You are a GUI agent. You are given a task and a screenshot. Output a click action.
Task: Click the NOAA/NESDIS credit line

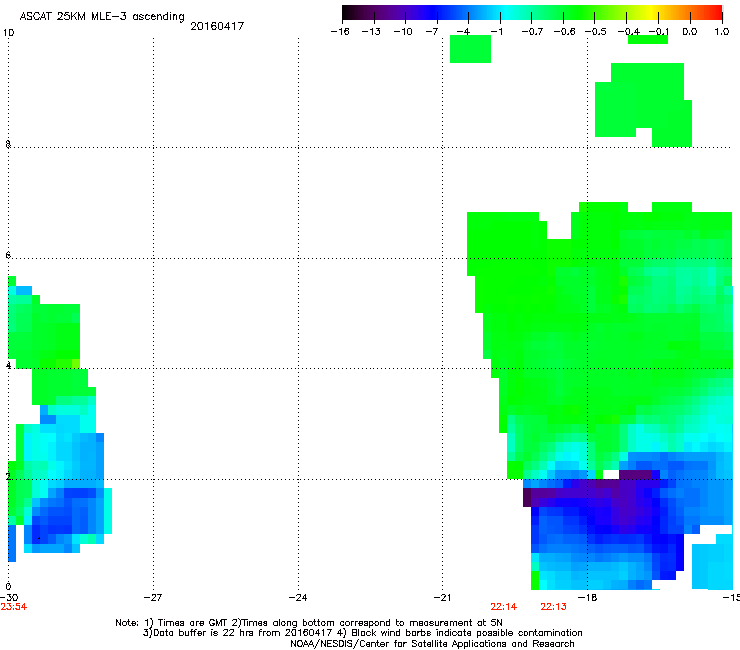[x=432, y=644]
